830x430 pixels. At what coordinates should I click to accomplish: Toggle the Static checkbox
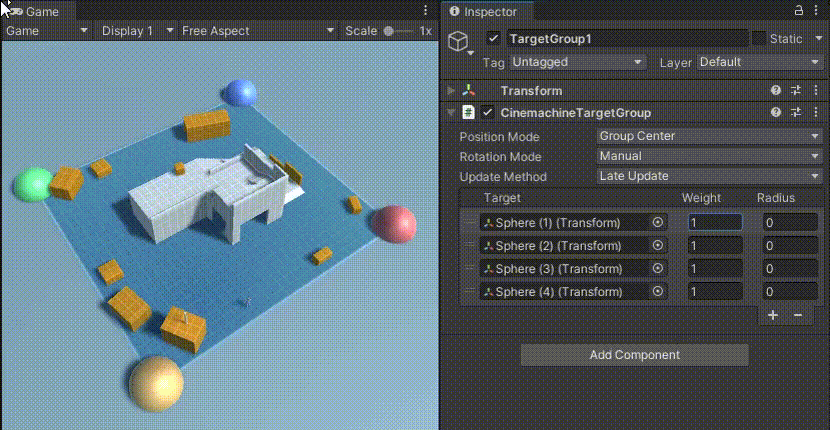(759, 39)
